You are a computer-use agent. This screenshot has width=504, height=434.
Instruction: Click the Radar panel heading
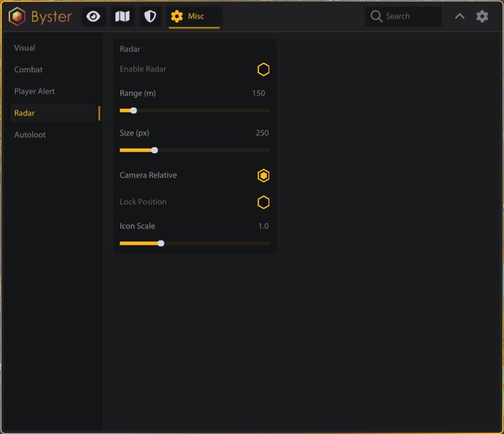[x=130, y=49]
